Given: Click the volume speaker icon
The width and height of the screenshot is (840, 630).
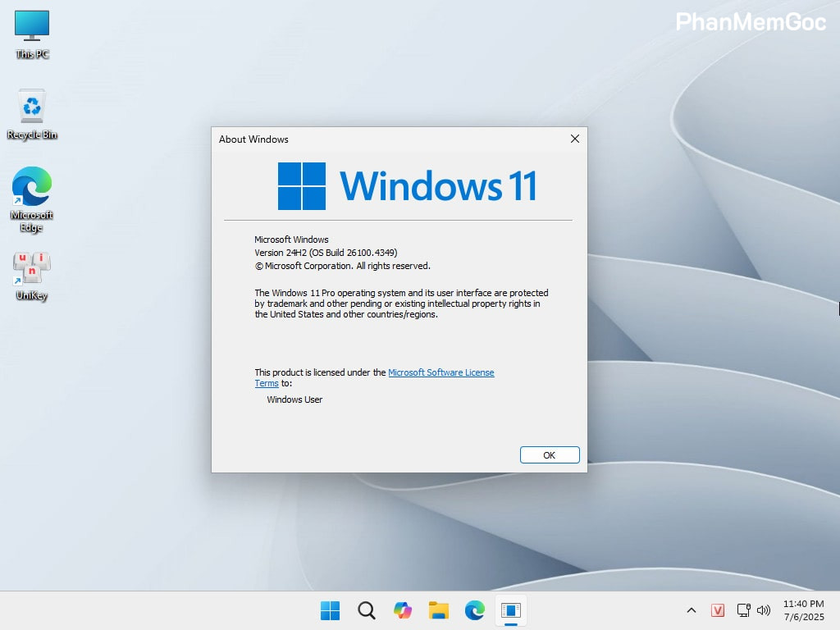Looking at the screenshot, I should coord(763,610).
